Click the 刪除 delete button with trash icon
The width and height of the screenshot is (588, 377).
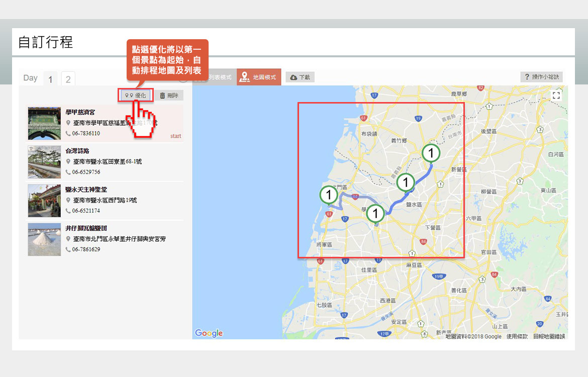click(x=169, y=96)
